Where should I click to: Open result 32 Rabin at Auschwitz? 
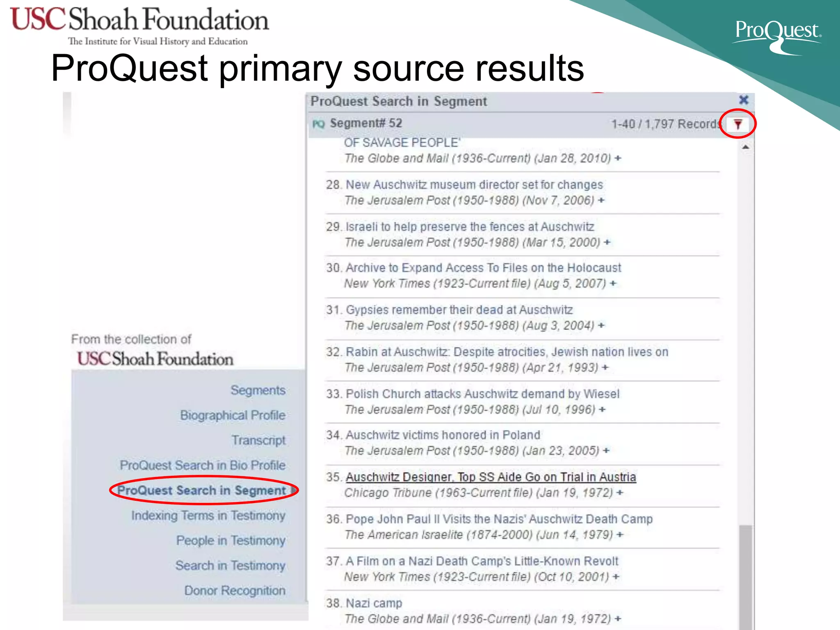coord(507,352)
